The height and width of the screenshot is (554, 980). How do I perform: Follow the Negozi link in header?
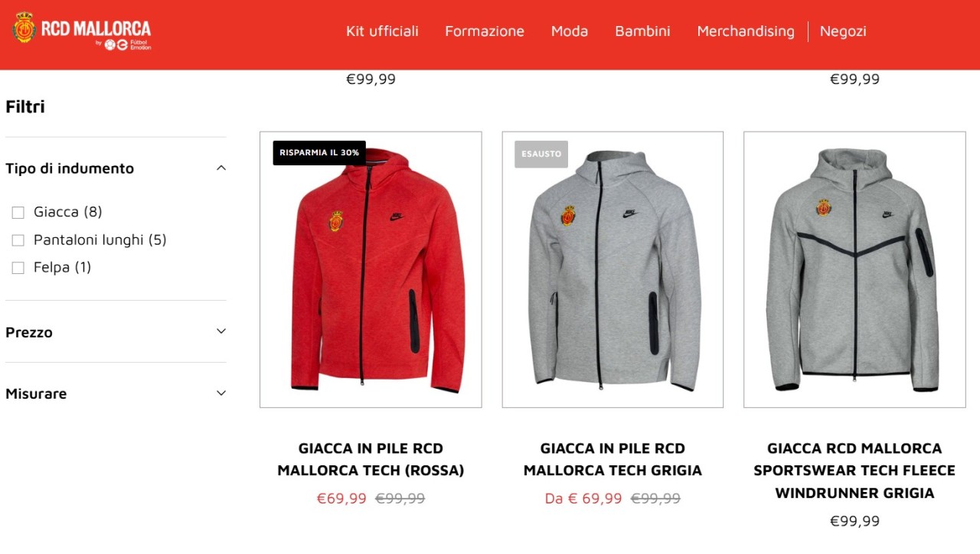pyautogui.click(x=843, y=31)
